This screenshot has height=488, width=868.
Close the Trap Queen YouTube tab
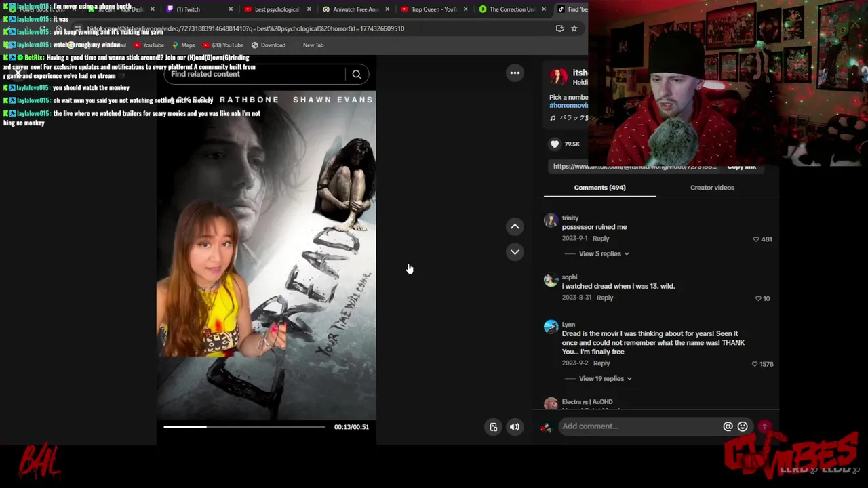[465, 9]
